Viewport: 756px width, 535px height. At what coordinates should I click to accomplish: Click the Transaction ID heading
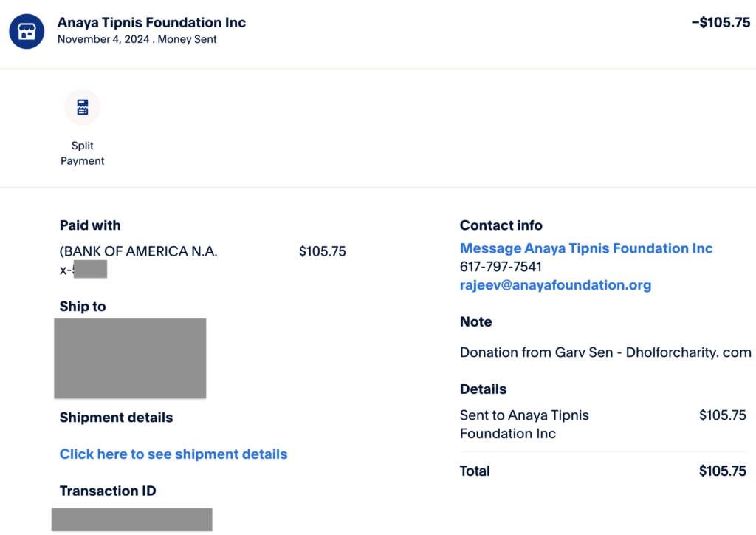pos(108,491)
